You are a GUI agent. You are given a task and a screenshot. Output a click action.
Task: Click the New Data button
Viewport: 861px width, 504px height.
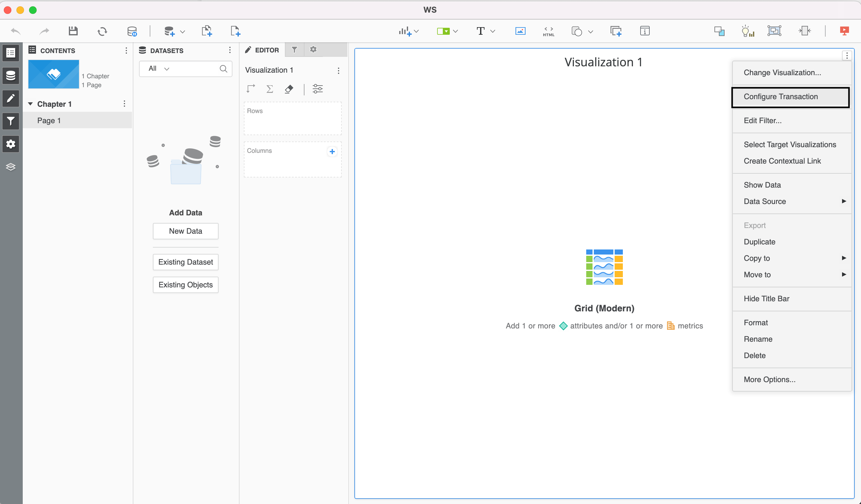185,231
